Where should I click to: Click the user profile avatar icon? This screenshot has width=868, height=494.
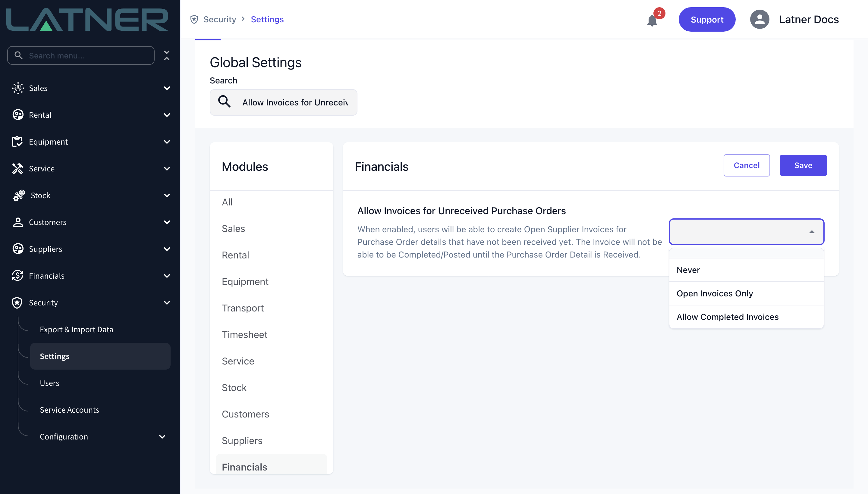point(759,19)
